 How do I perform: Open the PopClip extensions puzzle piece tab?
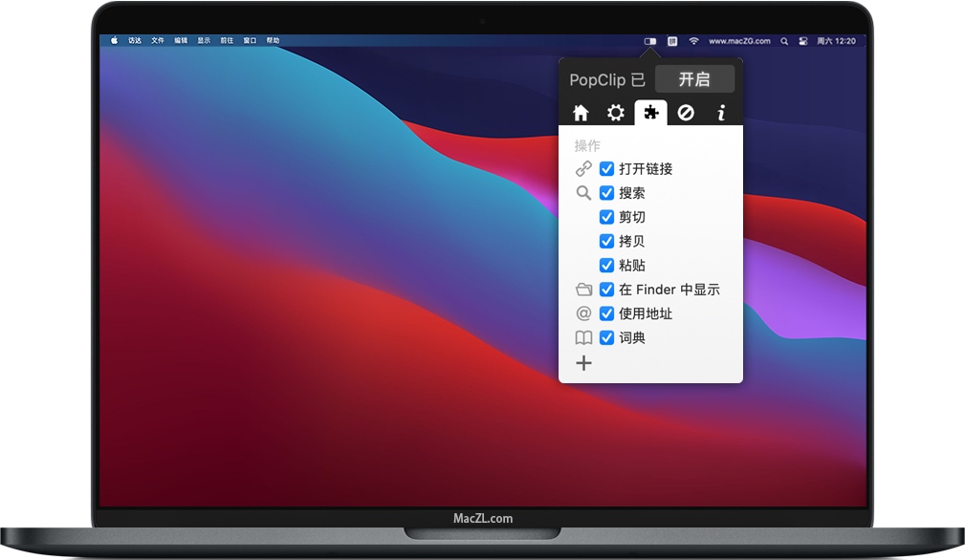(x=650, y=112)
